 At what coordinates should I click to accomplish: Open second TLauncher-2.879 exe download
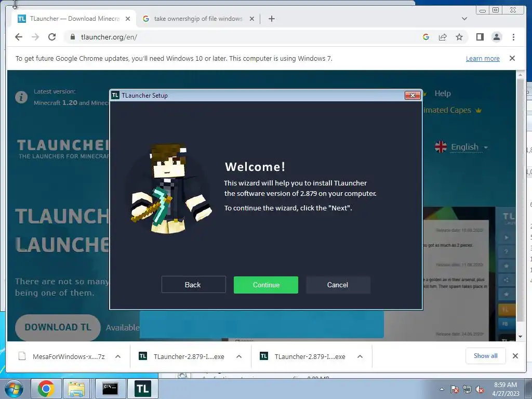[x=303, y=356]
